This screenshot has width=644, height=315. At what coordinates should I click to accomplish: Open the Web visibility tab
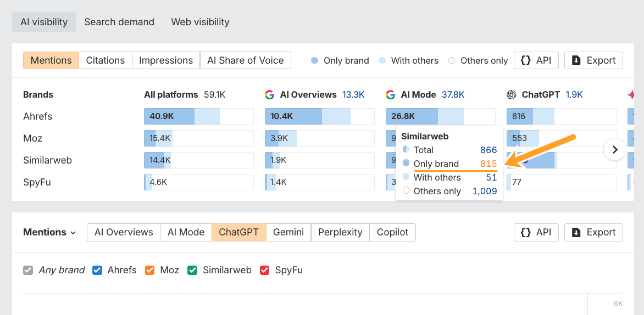pos(200,22)
